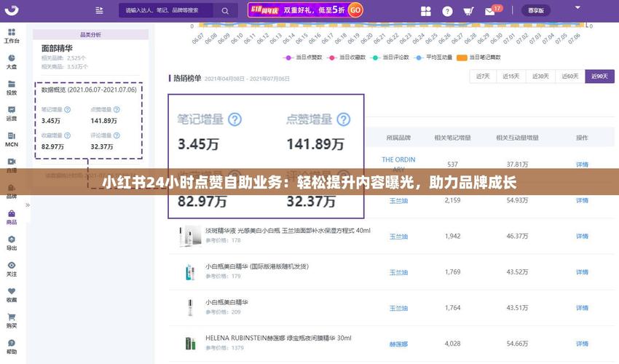619x364 pixels.
Task: Open 详情 for the 37.81万 row
Action: [x=582, y=165]
